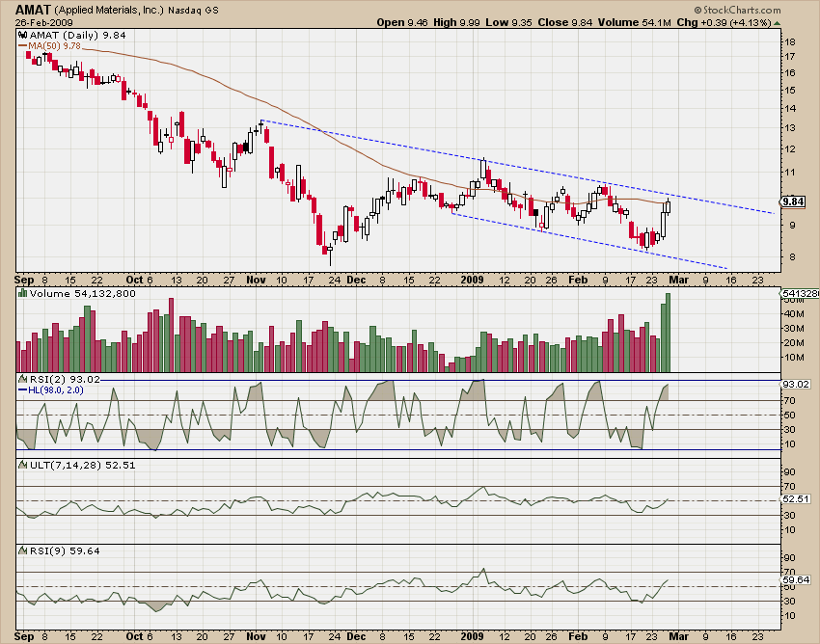Image resolution: width=820 pixels, height=644 pixels.
Task: Click the last white candlestick on price chart
Action: (668, 206)
